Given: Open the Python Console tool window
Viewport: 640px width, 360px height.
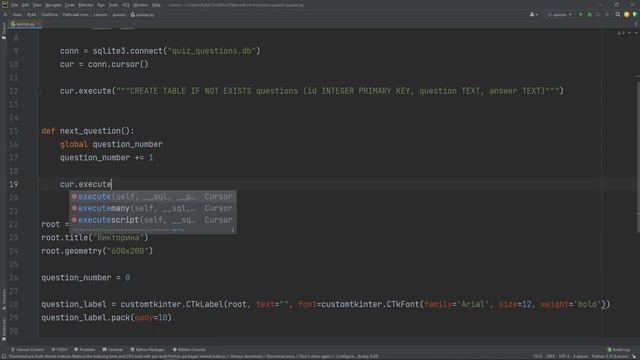Looking at the screenshot, I should point(189,350).
